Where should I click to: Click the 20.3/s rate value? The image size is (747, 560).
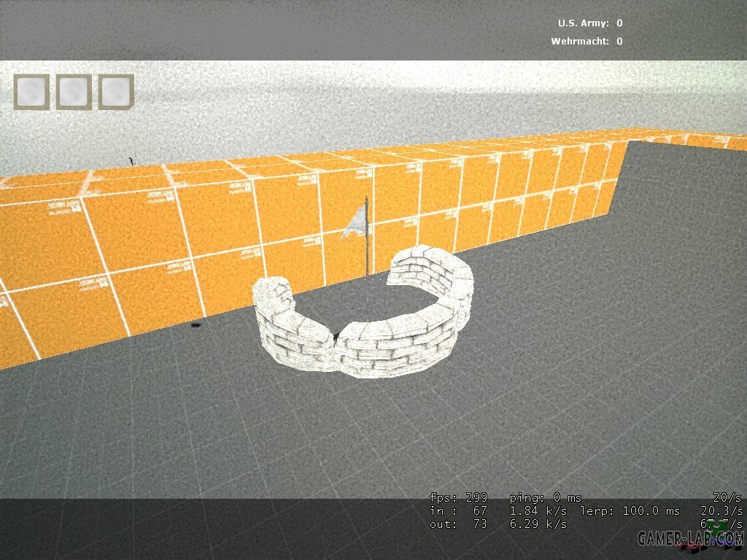[x=721, y=511]
